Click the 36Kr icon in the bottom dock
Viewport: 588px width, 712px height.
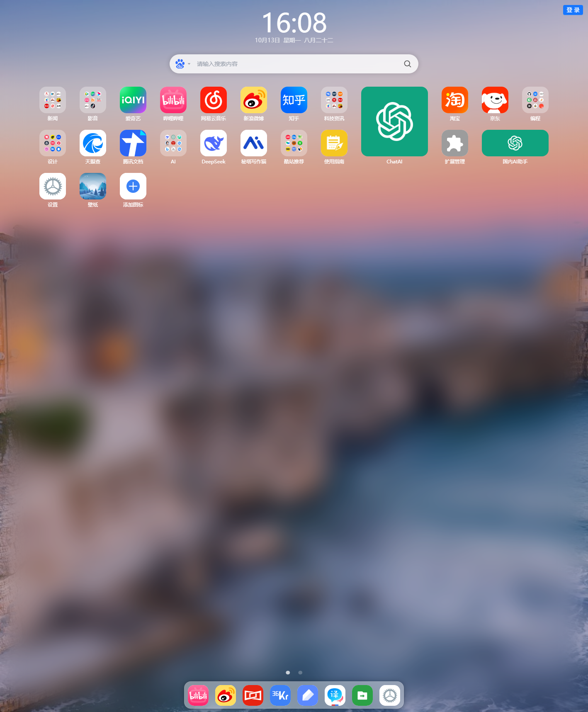point(280,695)
